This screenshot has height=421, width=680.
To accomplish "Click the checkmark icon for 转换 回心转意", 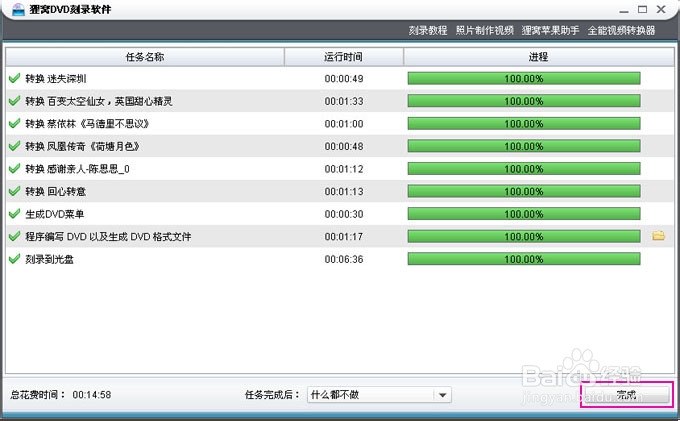I will coord(14,191).
